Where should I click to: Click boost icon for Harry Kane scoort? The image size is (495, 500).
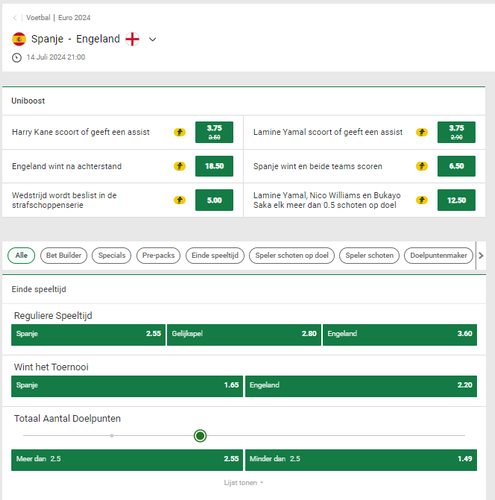click(x=179, y=132)
